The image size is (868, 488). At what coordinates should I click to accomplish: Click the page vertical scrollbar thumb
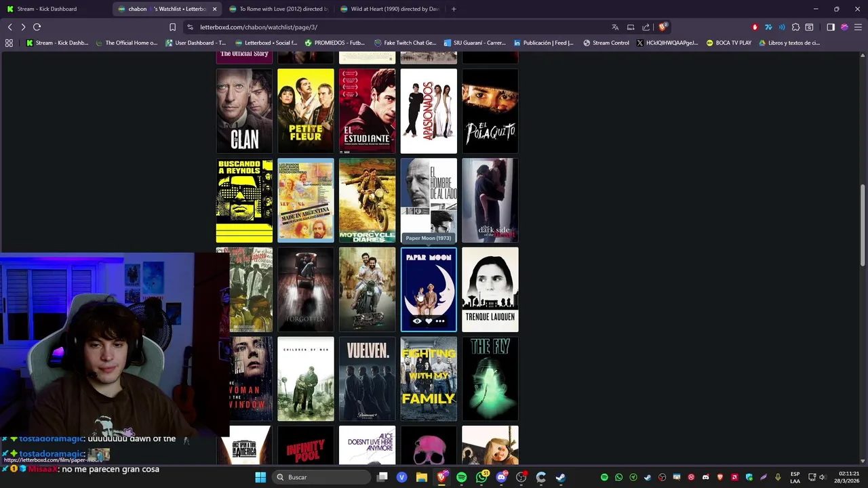[x=863, y=226]
